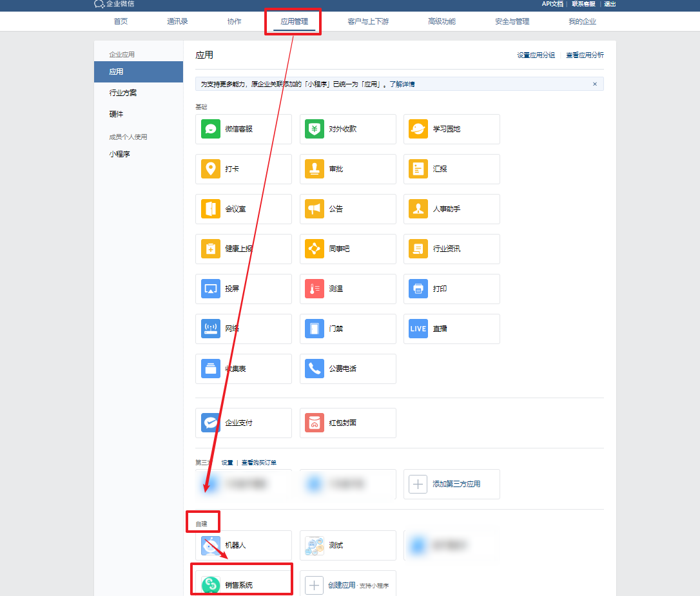Open the 人事助手 HR assistant icon
The image size is (700, 596).
[418, 209]
